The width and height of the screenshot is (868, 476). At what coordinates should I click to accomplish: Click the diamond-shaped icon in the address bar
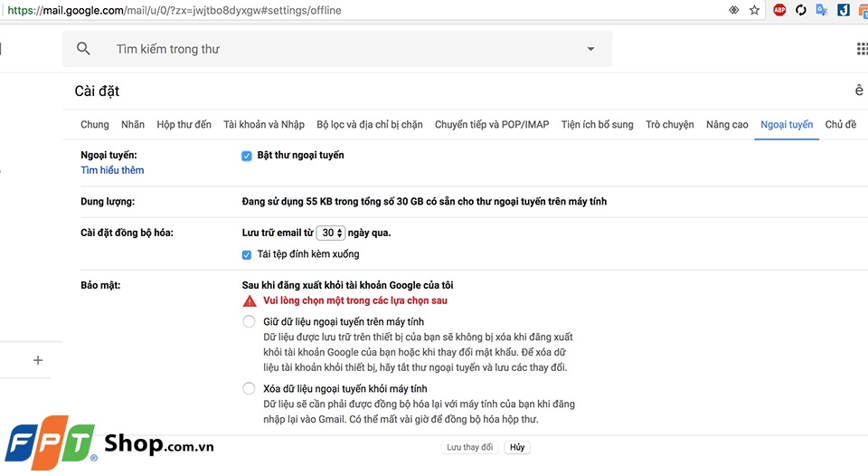(x=733, y=10)
